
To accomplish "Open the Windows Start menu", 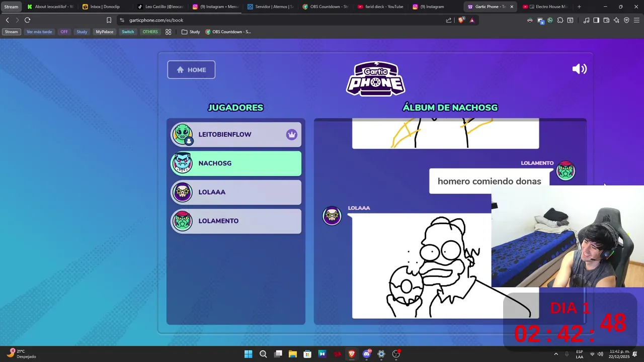I will pyautogui.click(x=248, y=354).
